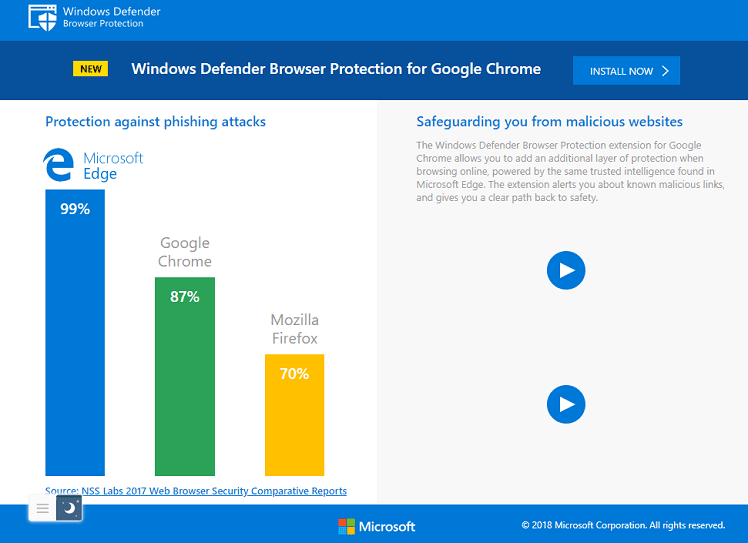Click the Microsoft Edge logo icon
748x543 pixels.
click(59, 165)
